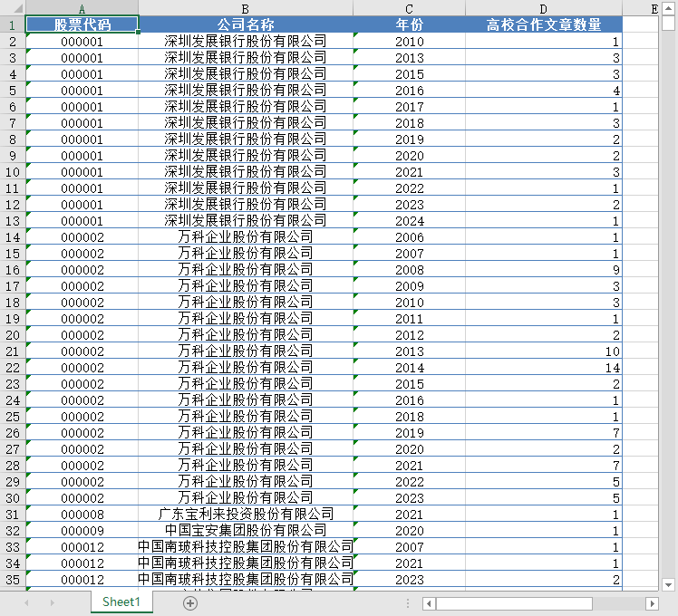This screenshot has width=678, height=616.
Task: Click 广东宝利来投资股份有限公司 cell
Action: [245, 514]
